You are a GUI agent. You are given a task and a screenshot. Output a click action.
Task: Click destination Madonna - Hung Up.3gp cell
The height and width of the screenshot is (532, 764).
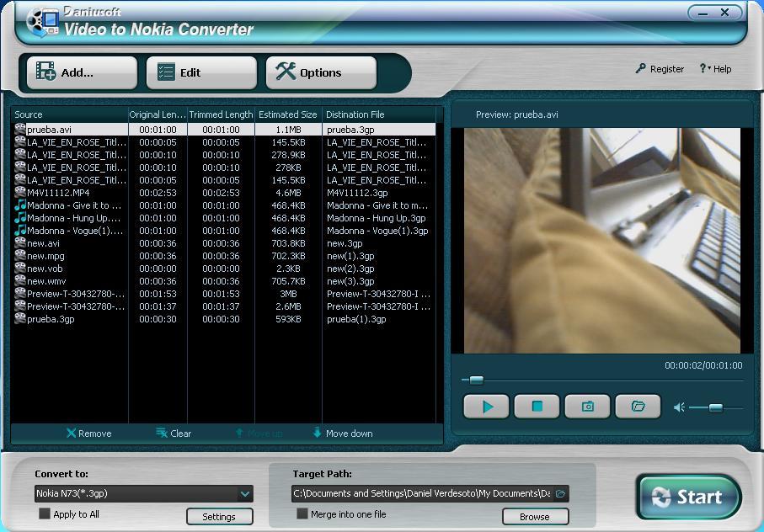click(377, 218)
